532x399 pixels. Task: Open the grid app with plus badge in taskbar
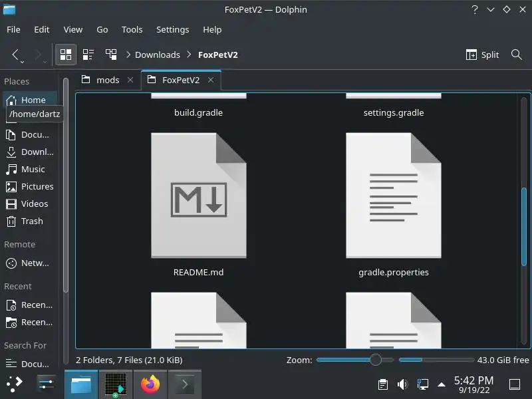coord(116,384)
